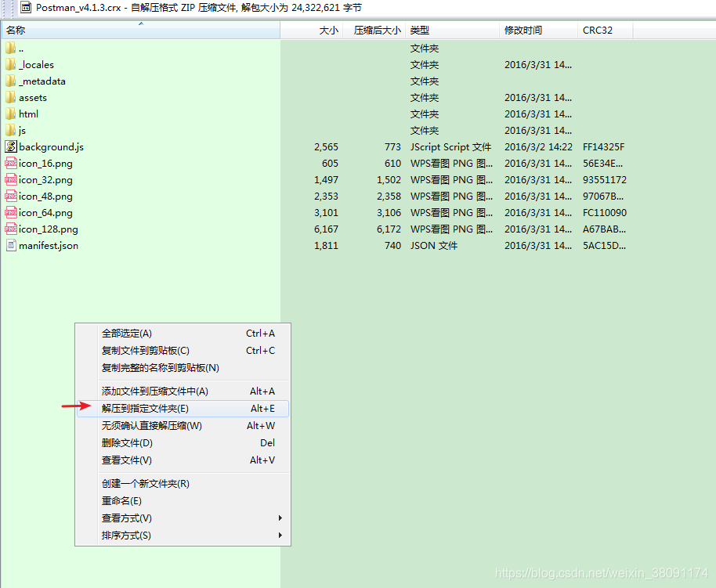716x588 pixels.
Task: Sort by the 大小 column header
Action: (312, 30)
